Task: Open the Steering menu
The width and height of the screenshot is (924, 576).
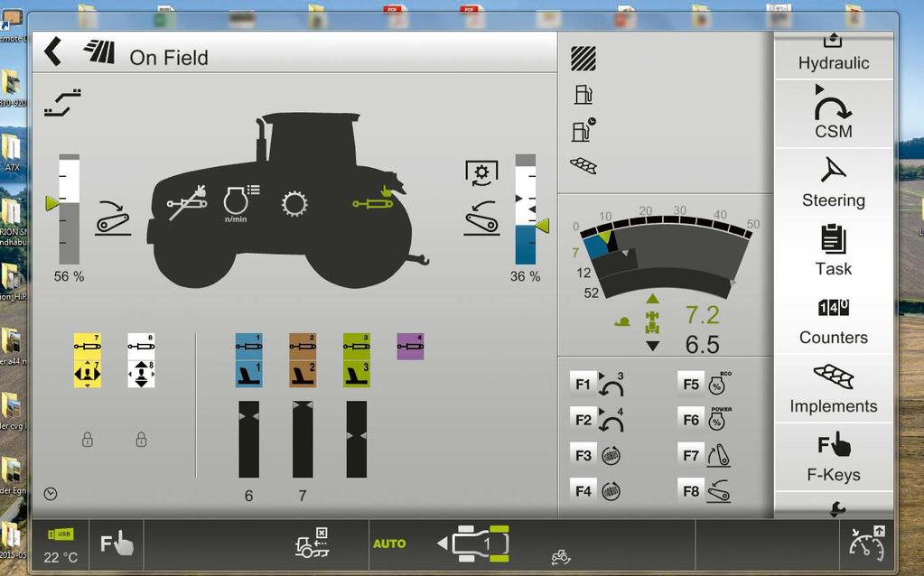Action: 834,182
